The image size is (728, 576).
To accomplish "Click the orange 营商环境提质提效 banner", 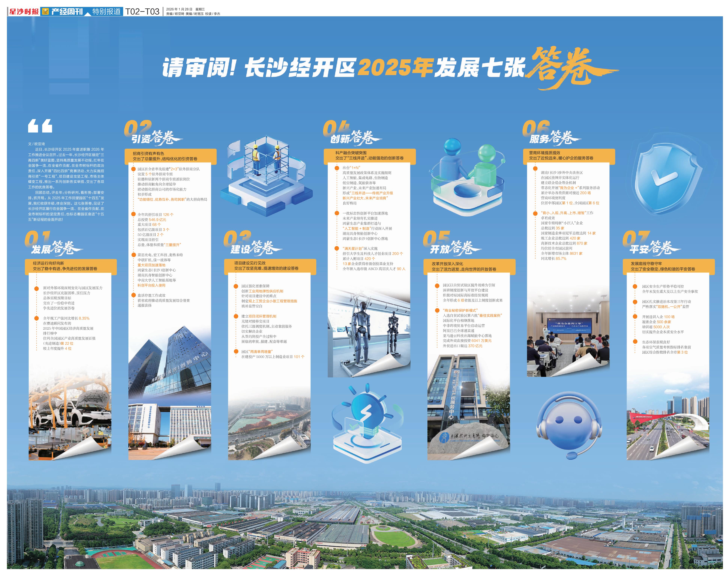I will pyautogui.click(x=568, y=155).
